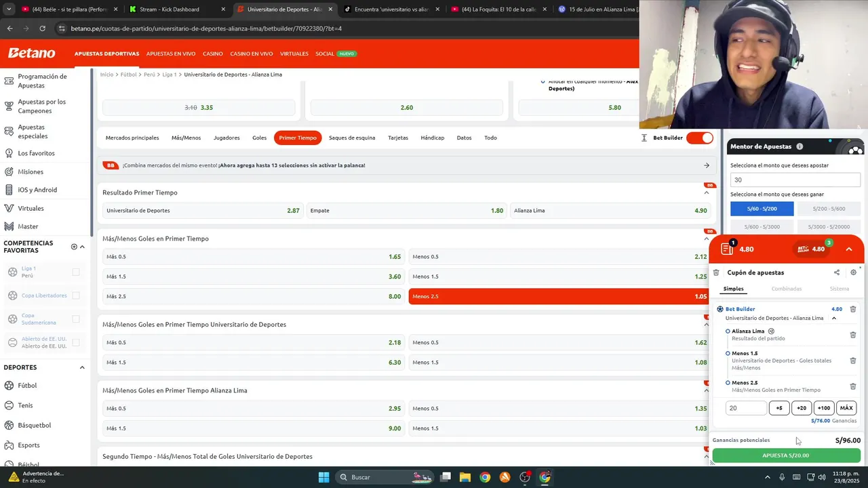Open Mercados principales tab
The width and height of the screenshot is (868, 488).
[132, 138]
